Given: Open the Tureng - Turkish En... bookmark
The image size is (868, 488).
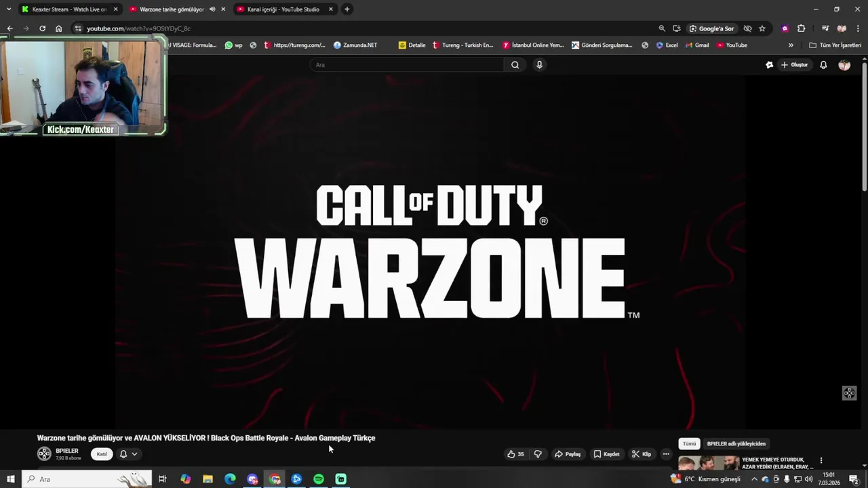Looking at the screenshot, I should click(x=462, y=45).
